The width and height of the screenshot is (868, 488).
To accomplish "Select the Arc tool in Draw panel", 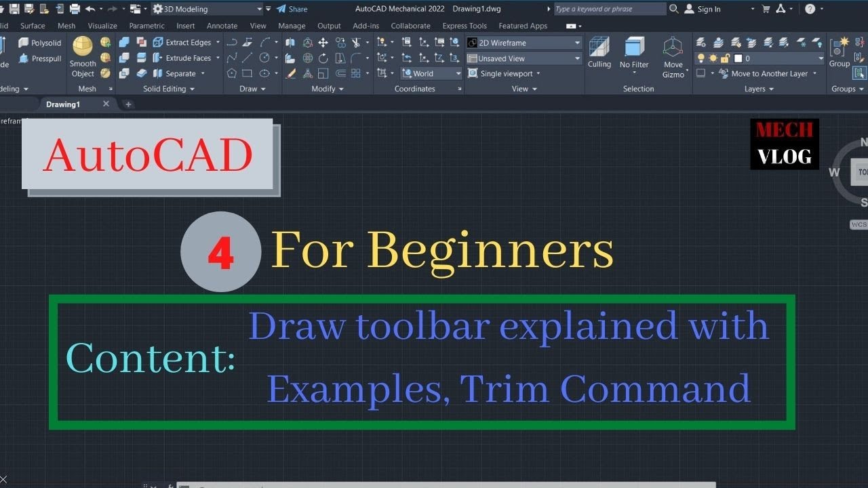I will pyautogui.click(x=264, y=42).
